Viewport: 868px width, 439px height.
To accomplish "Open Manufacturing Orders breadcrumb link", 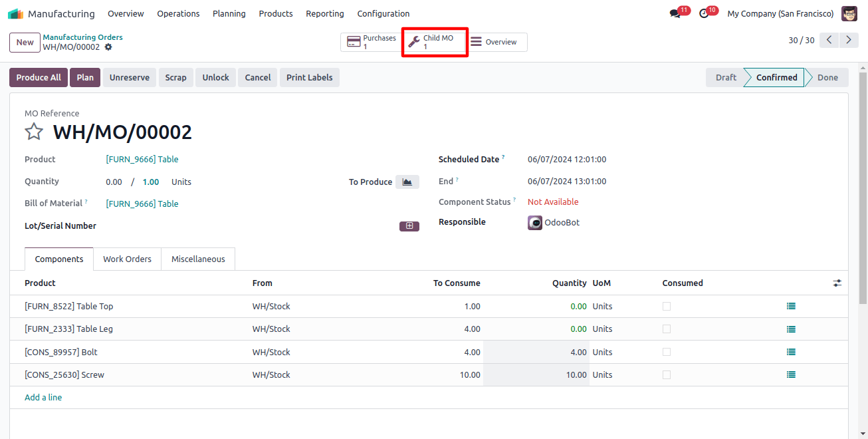I will coord(82,37).
